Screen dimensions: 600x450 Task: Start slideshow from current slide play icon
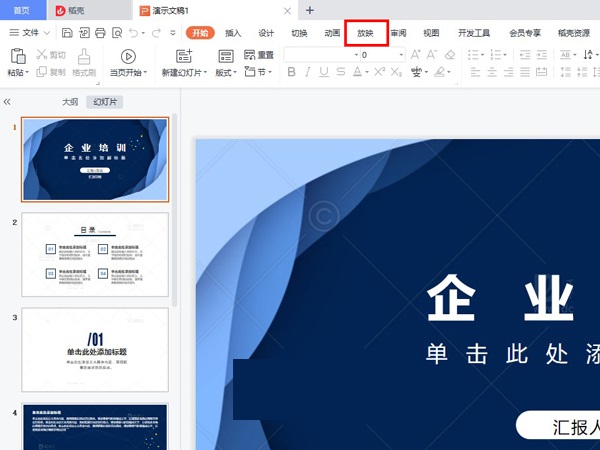click(128, 56)
